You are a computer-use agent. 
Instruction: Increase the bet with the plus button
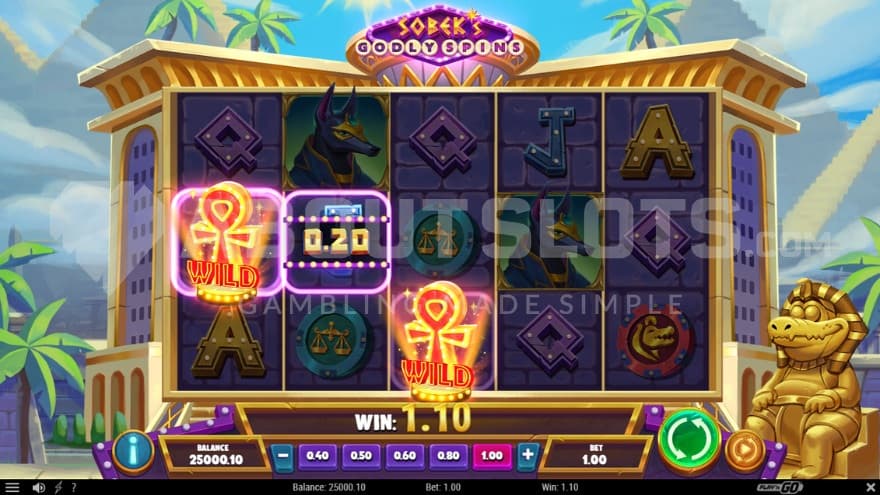(x=528, y=455)
